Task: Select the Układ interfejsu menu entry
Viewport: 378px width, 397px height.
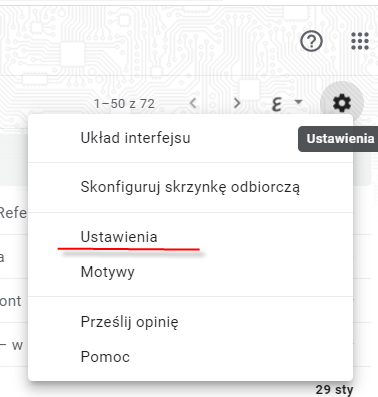Action: coord(190,138)
